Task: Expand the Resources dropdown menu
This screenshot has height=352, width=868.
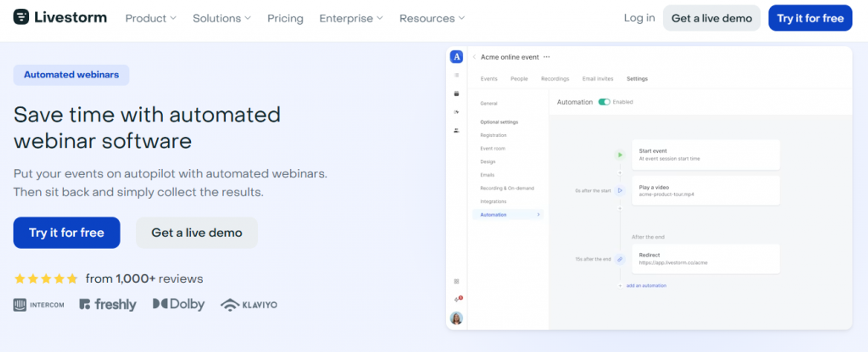Action: point(432,19)
